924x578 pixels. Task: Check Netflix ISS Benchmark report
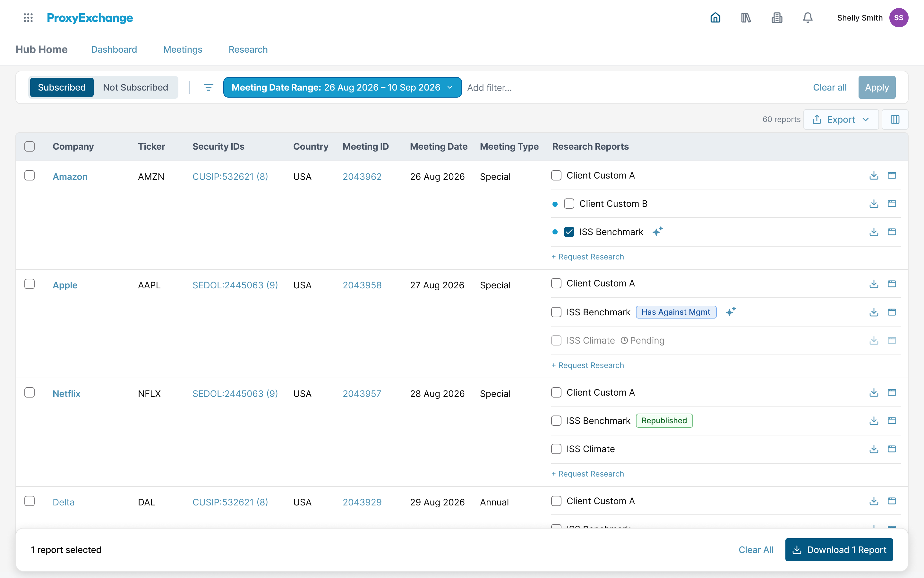[556, 421]
